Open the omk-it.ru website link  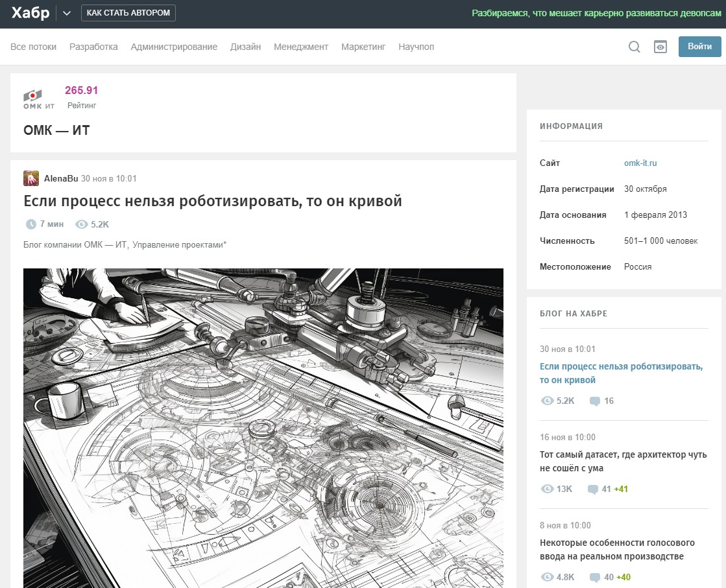pyautogui.click(x=640, y=163)
